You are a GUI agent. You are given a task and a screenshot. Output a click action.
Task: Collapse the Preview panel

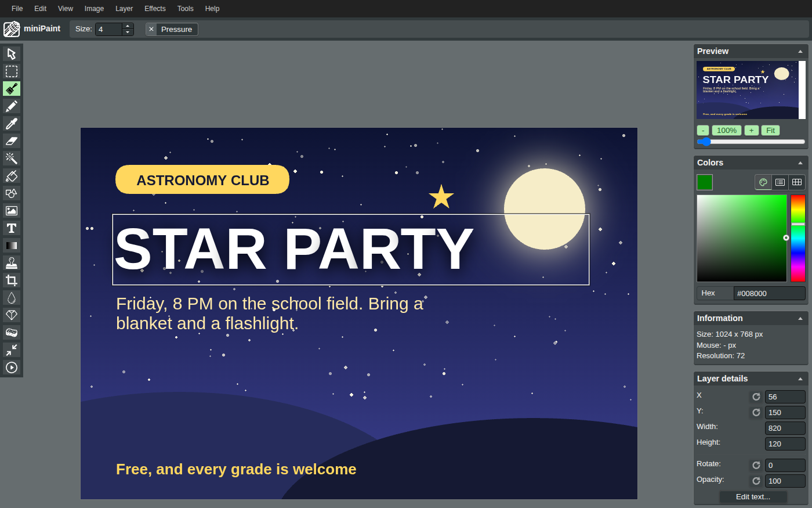pyautogui.click(x=800, y=52)
